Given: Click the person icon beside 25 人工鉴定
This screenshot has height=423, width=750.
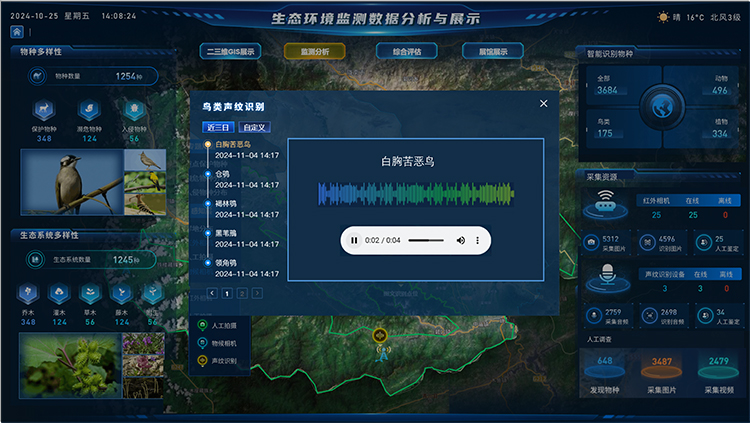Looking at the screenshot, I should (x=704, y=243).
